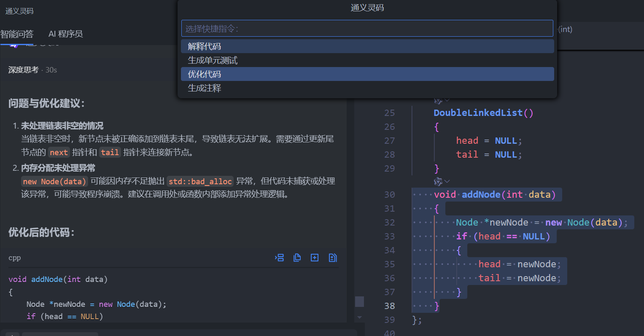644x336 pixels.
Task: Click 'void addNode(int data)' in chat code
Action: click(x=58, y=279)
